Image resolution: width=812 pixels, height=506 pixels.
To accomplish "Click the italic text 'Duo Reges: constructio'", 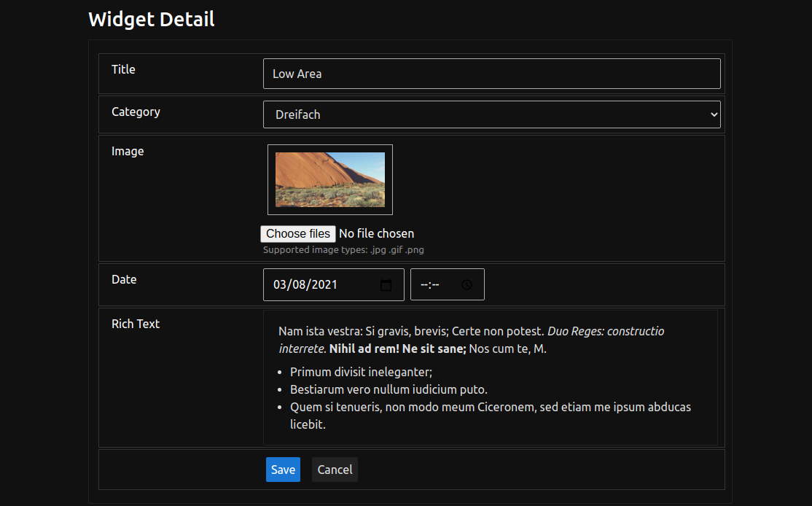I will point(605,331).
